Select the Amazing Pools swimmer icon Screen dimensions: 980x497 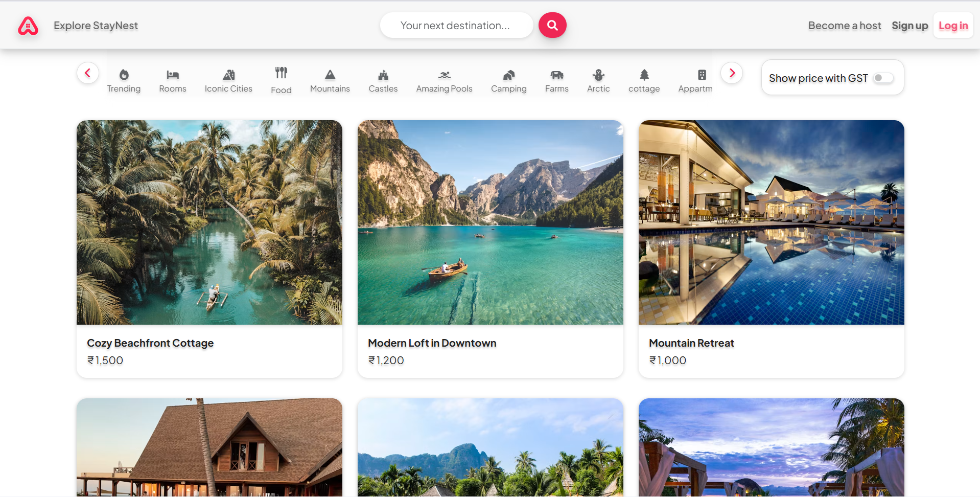445,75
